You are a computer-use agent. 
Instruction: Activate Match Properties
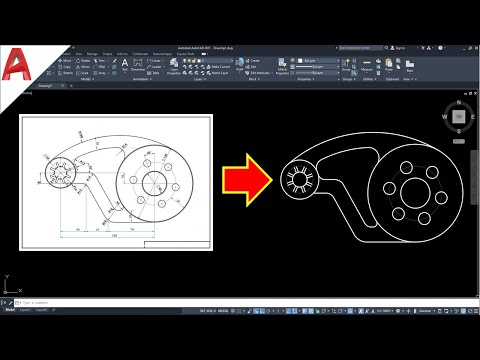pos(282,67)
